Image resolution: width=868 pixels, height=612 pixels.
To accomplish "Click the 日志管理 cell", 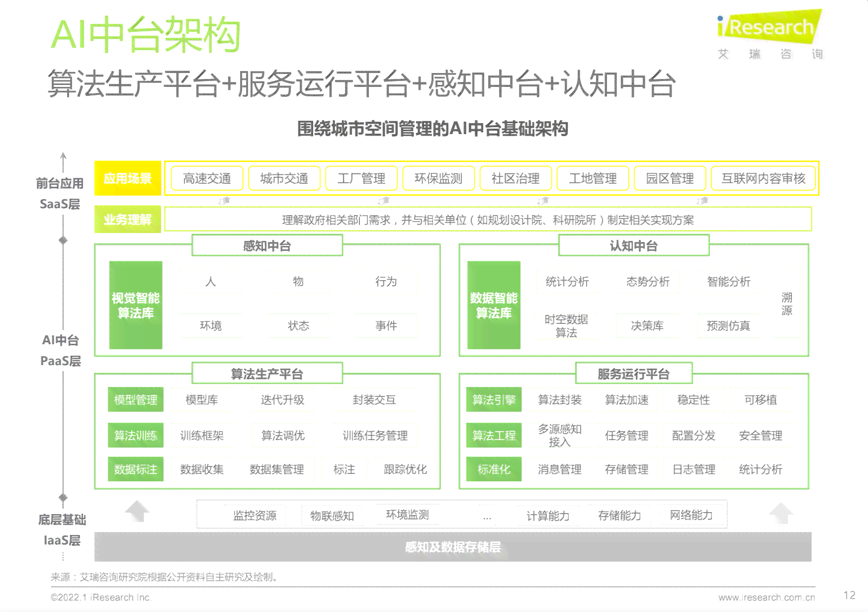I will [x=694, y=469].
